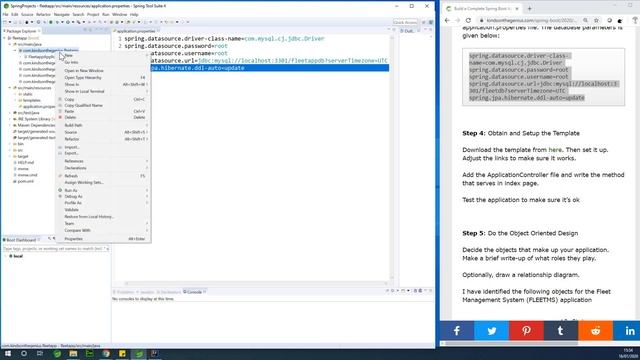Collapse the src/main/resources folder

[10, 88]
